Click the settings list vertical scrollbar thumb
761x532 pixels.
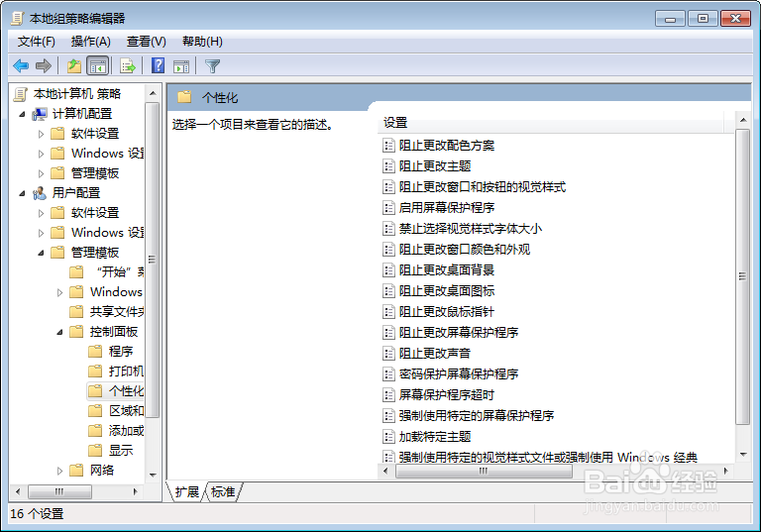[x=742, y=276]
